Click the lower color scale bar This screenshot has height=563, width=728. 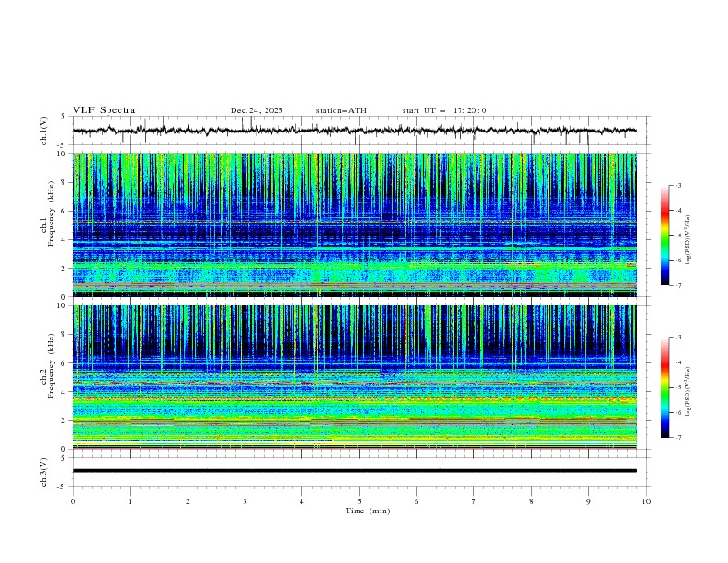coord(665,387)
